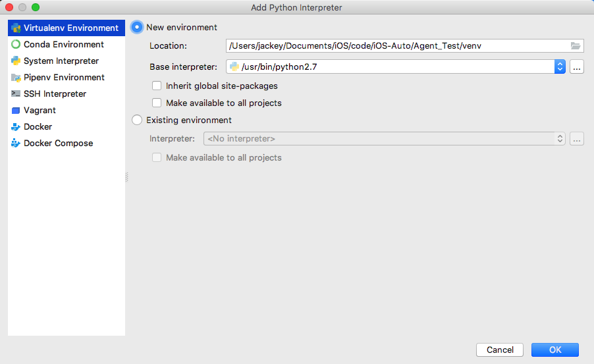Viewport: 594px width, 364px height.
Task: Check Make available to all projects under New environment
Action: [x=157, y=103]
